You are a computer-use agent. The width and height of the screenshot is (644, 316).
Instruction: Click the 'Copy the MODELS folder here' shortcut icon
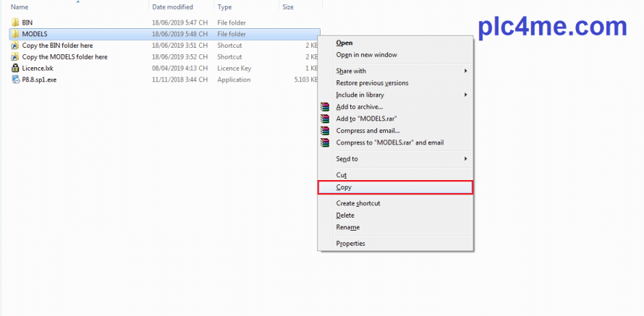click(x=15, y=56)
